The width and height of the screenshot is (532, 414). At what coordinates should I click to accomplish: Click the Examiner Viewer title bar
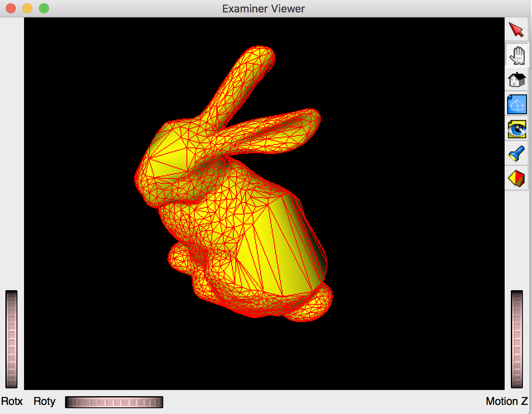(263, 8)
